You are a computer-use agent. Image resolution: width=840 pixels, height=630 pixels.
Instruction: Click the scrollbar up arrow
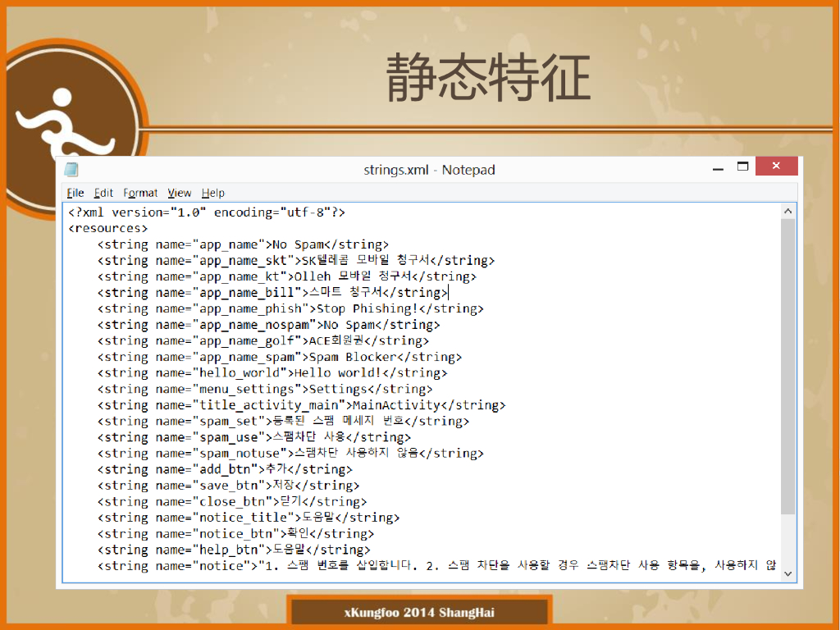[x=787, y=211]
